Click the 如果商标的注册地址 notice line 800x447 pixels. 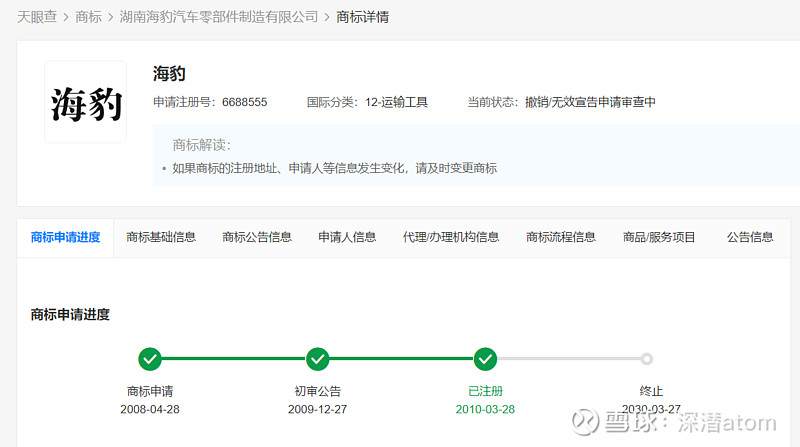pos(335,168)
